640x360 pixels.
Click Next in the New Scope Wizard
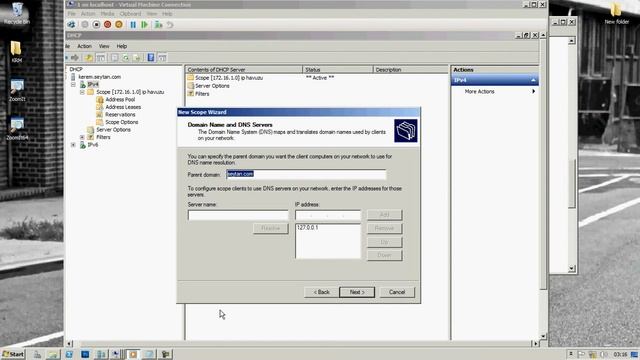point(357,292)
